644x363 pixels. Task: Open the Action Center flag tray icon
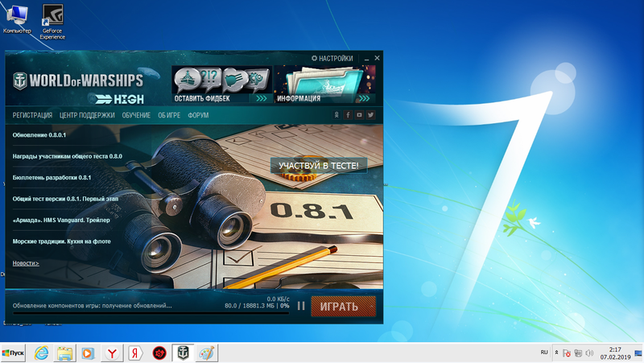tap(567, 353)
